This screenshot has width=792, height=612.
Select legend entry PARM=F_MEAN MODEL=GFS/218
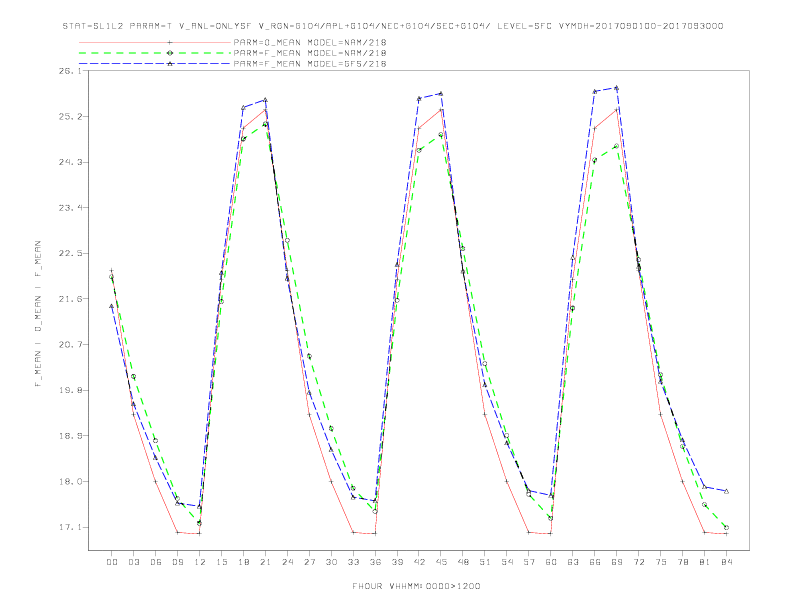[310, 64]
